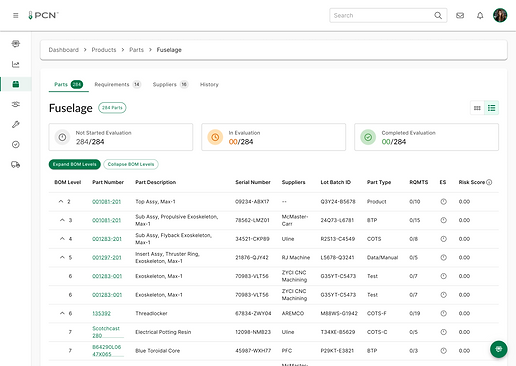Click ES clock icon in the Uline COTS row
This screenshot has width=516, height=366.
[x=443, y=239]
